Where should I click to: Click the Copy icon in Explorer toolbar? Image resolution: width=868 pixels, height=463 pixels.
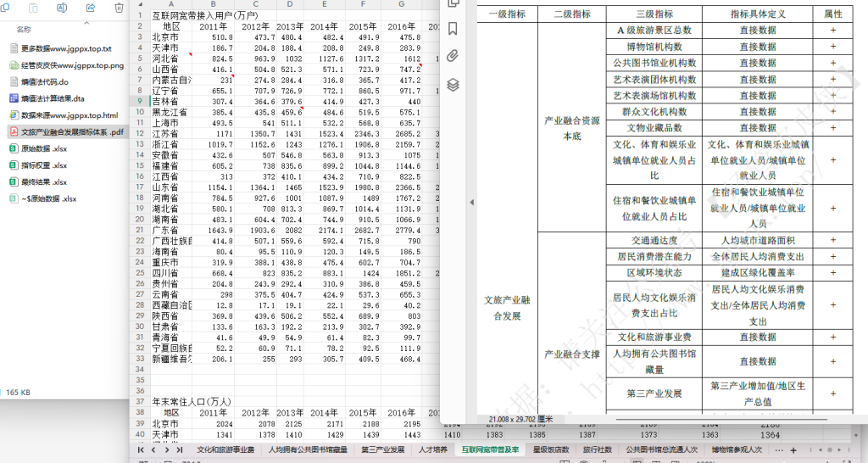[x=4, y=8]
